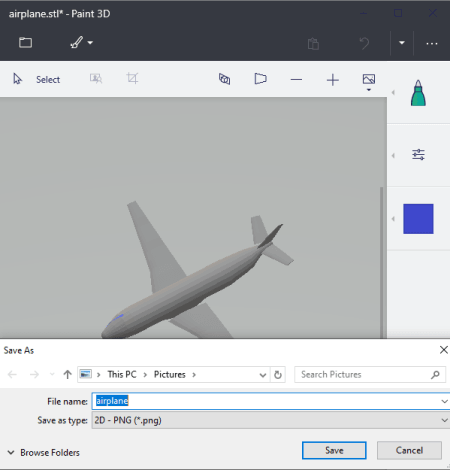
Task: Click the Save button
Action: click(x=334, y=450)
